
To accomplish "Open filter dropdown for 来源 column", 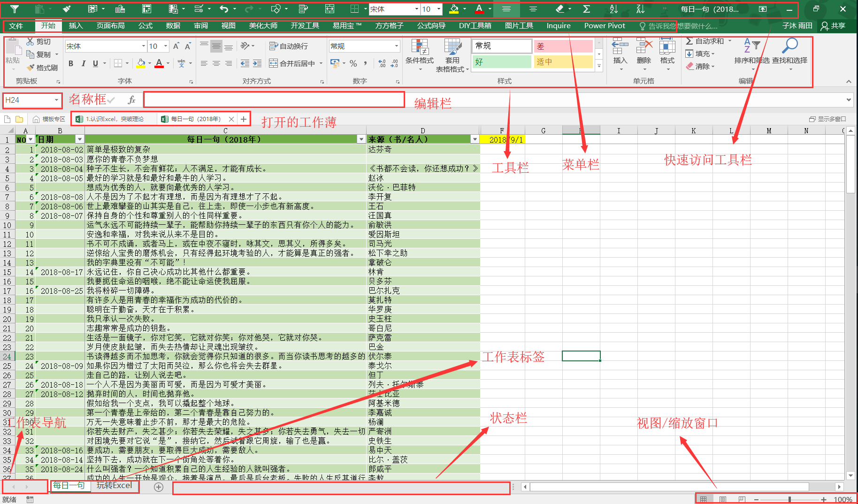I will click(475, 139).
